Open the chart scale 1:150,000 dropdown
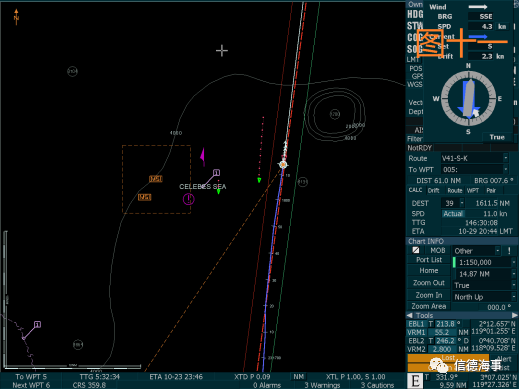The width and height of the screenshot is (519, 389). 514,262
